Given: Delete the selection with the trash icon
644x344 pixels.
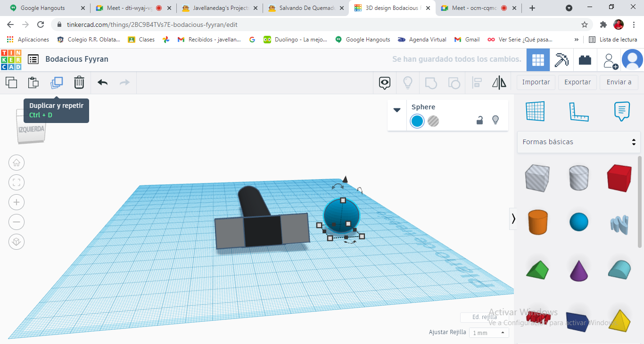Looking at the screenshot, I should click(79, 82).
